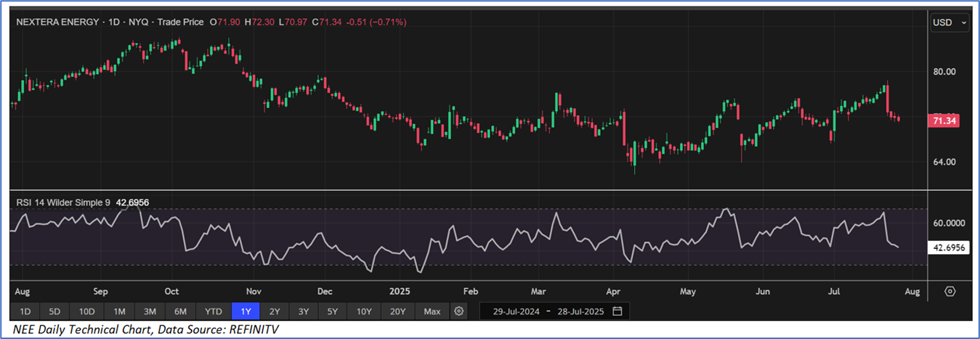Viewport: 980px width, 339px height.
Task: Click the RSI 14 Wilder indicator label
Action: (x=63, y=202)
